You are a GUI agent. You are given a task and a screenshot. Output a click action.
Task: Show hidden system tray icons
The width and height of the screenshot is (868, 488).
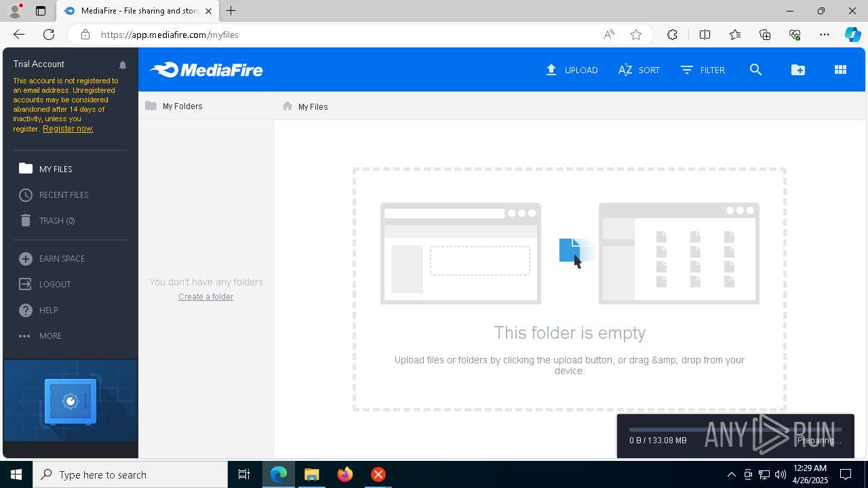point(731,474)
